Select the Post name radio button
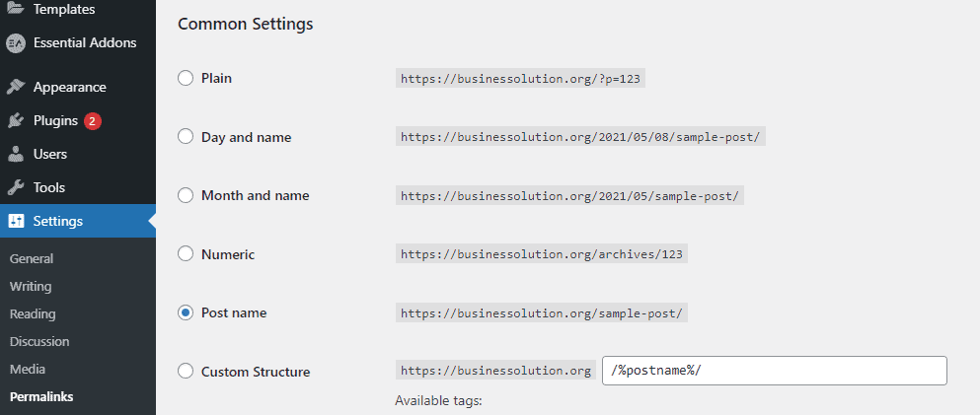 (x=186, y=312)
